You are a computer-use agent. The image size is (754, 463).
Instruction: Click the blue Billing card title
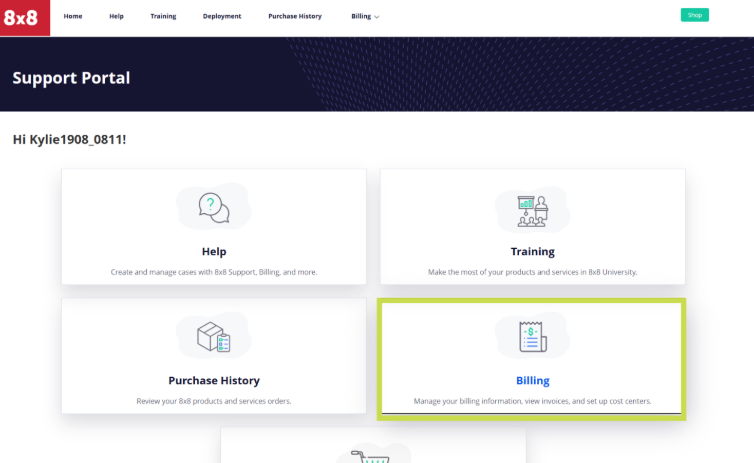coord(532,381)
